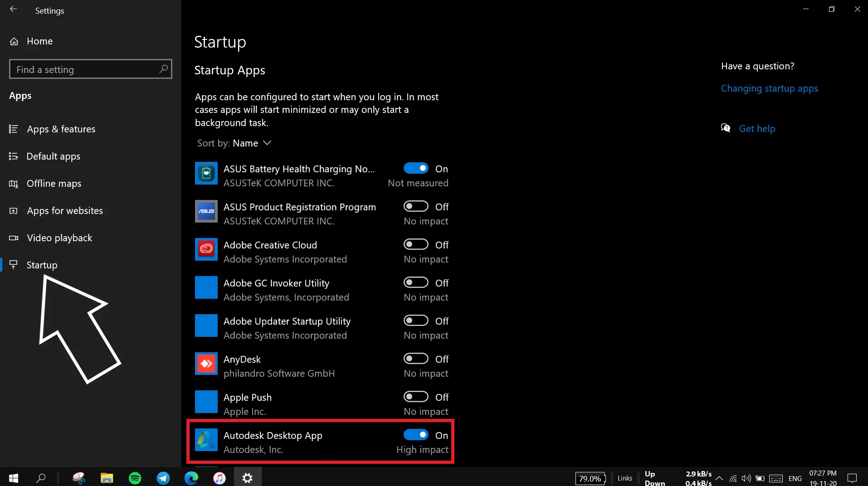Click the Get help chat icon

726,128
